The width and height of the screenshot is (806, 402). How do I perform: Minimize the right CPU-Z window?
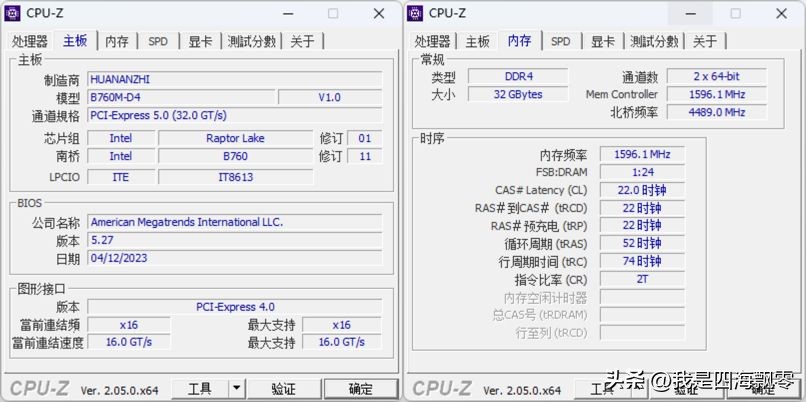click(x=690, y=13)
